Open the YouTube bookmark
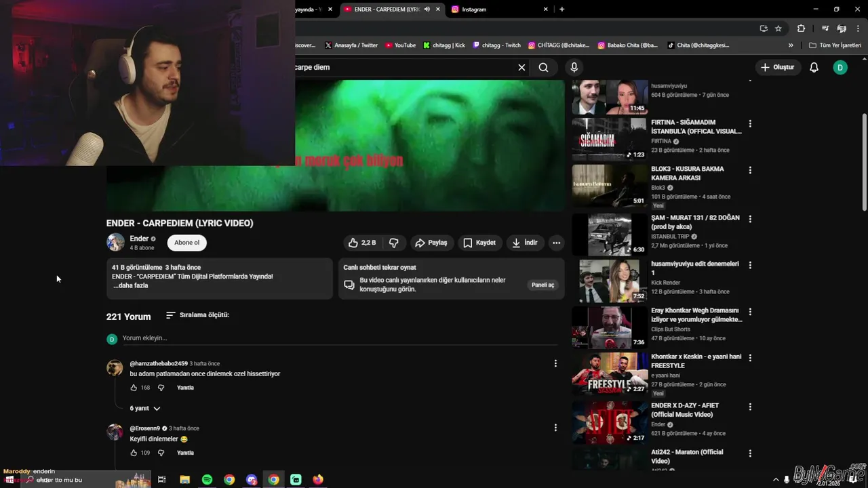 400,45
